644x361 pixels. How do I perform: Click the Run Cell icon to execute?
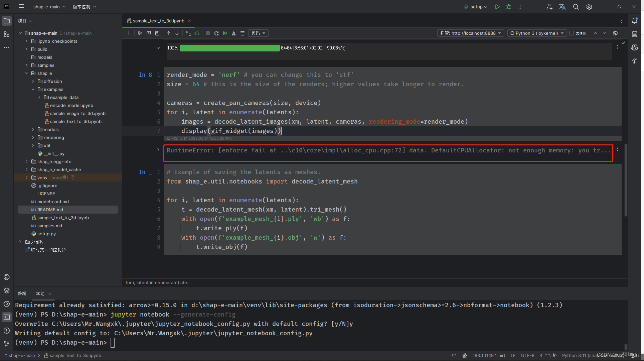[188, 33]
